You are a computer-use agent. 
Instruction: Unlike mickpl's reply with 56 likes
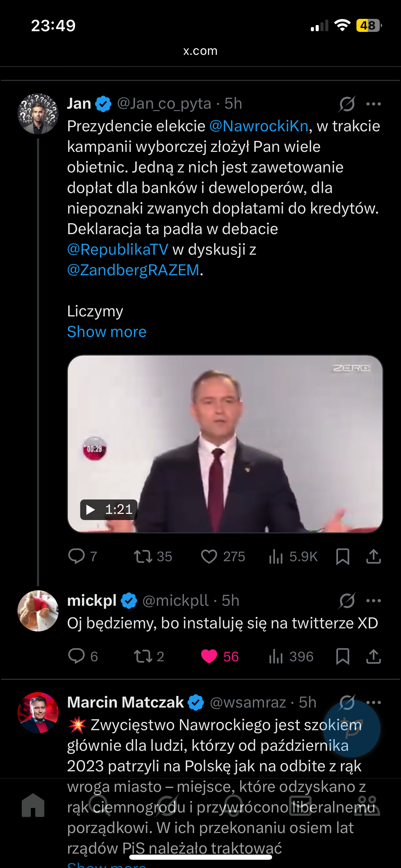tap(209, 656)
